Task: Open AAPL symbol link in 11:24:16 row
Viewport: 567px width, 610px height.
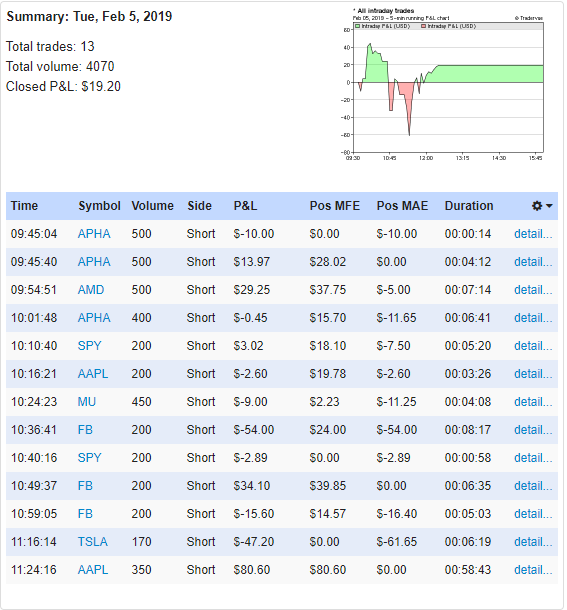Action: pyautogui.click(x=93, y=570)
